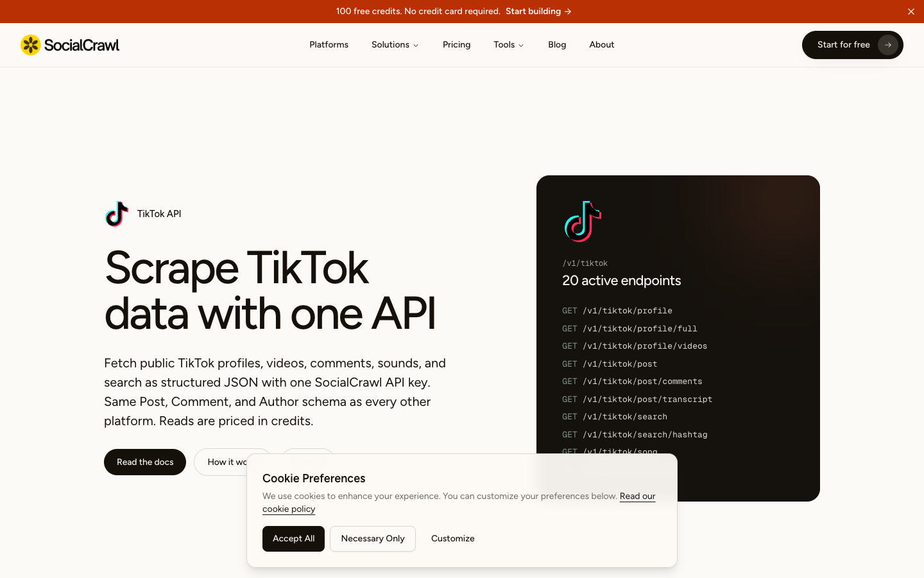Click the arrow circle in Start for free

tap(888, 45)
